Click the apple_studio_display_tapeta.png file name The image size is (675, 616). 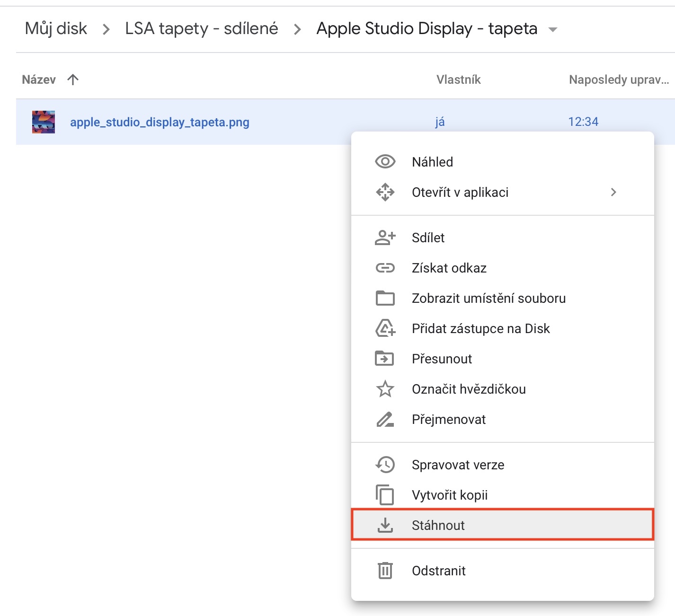[x=160, y=122]
